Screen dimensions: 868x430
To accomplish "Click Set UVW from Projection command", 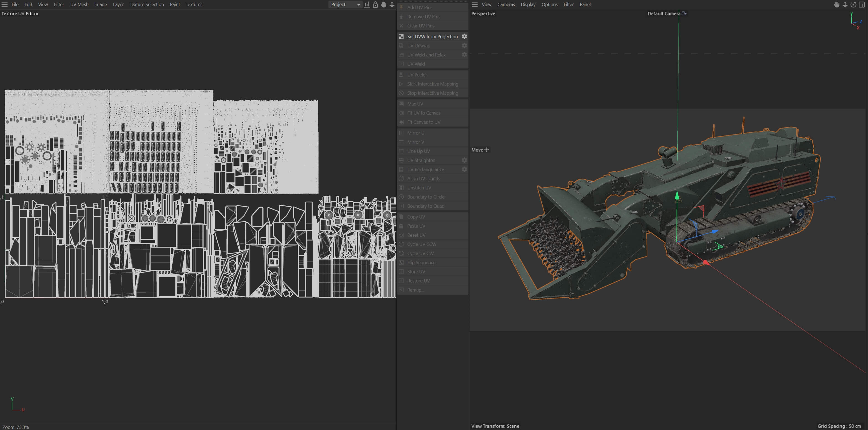I will pos(432,36).
